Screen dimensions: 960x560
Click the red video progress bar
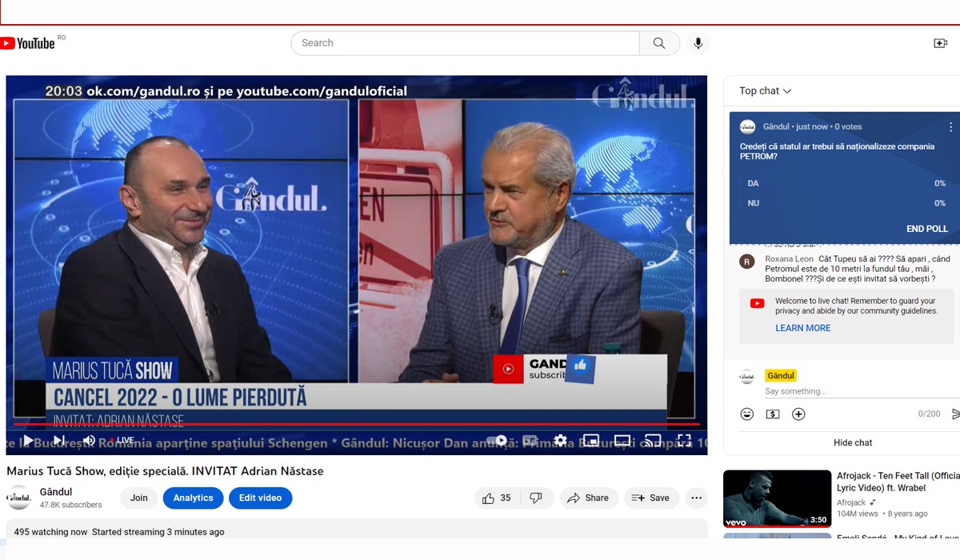[352, 424]
